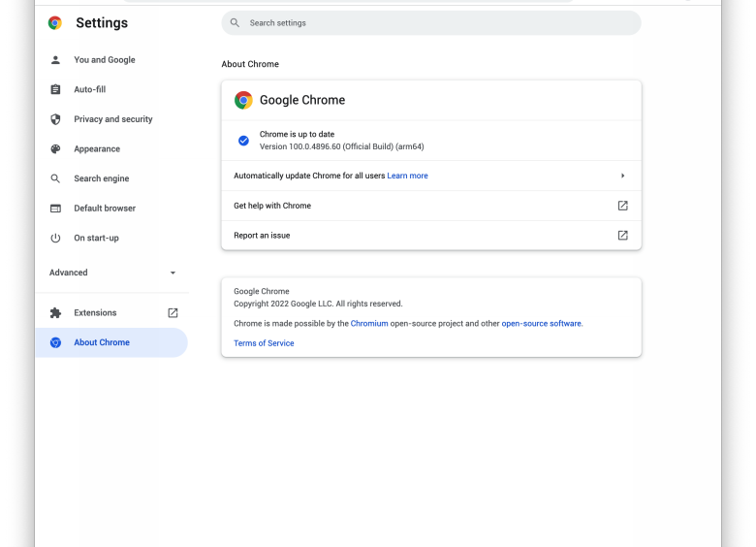Select About Chrome in the sidebar
Viewport: 756px width, 547px height.
click(102, 342)
